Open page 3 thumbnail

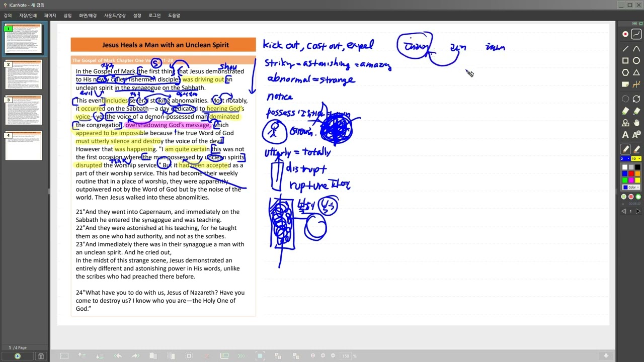coord(24,111)
